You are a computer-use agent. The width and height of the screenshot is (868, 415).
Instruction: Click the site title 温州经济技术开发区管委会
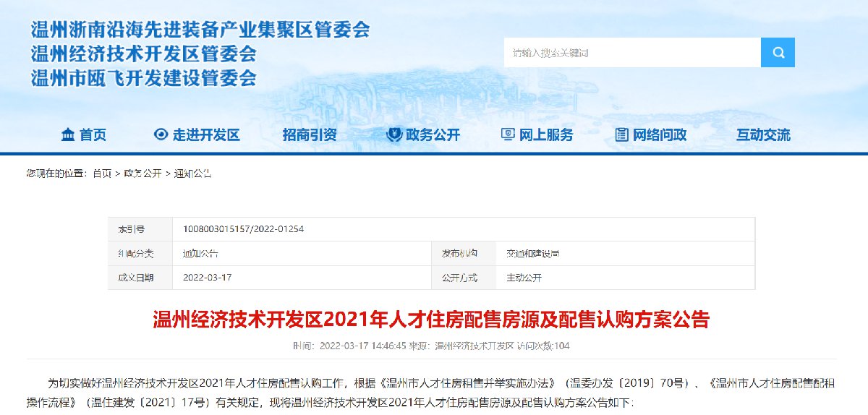tap(143, 54)
